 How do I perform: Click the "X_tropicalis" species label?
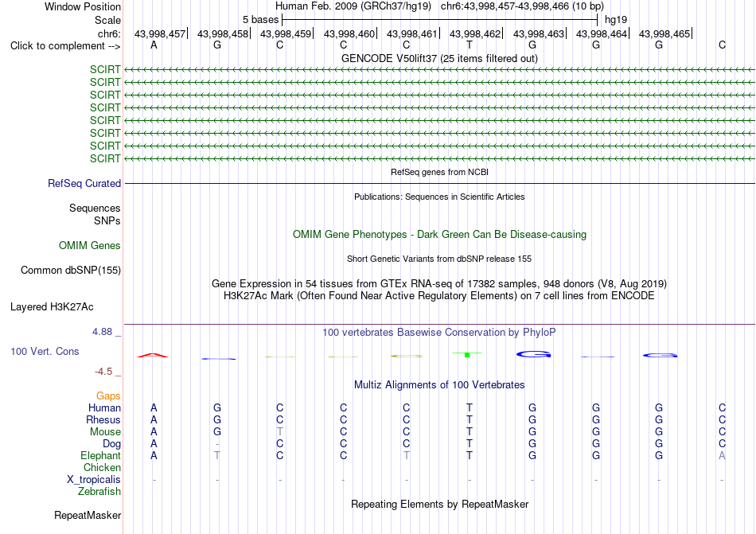[94, 480]
